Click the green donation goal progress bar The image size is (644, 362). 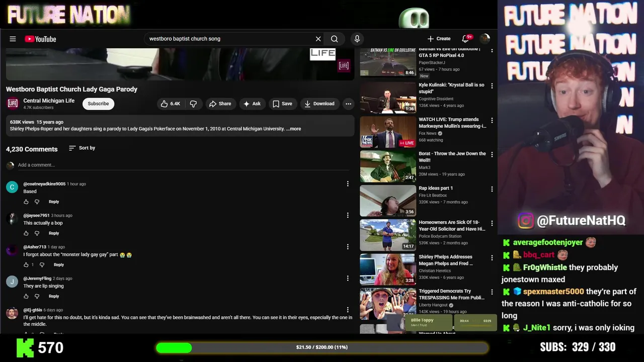point(322,347)
